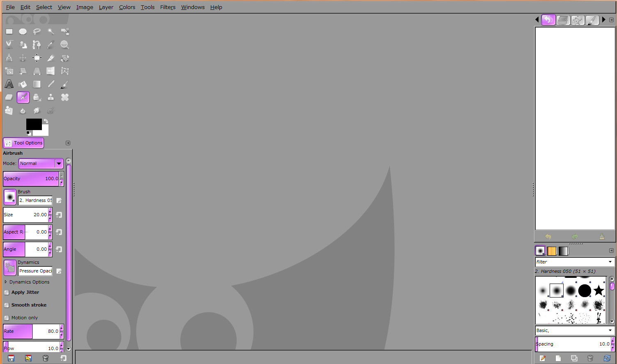Expand Dynamics Options section
617x364 pixels.
[x=6, y=282]
